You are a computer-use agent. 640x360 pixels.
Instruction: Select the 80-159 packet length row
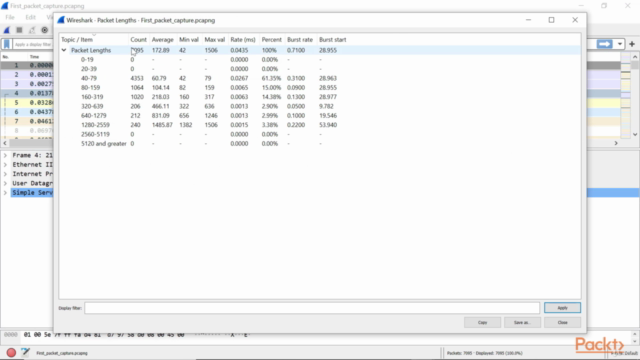320,88
